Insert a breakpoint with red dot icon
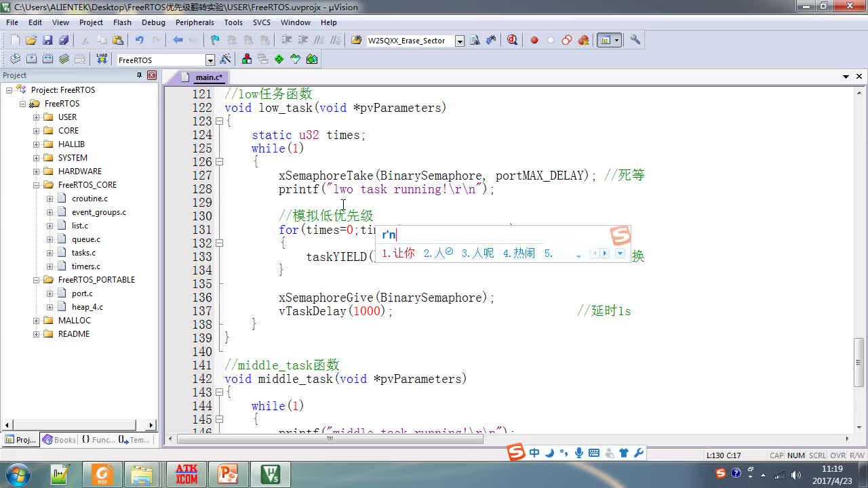Image resolution: width=868 pixels, height=488 pixels. [534, 41]
